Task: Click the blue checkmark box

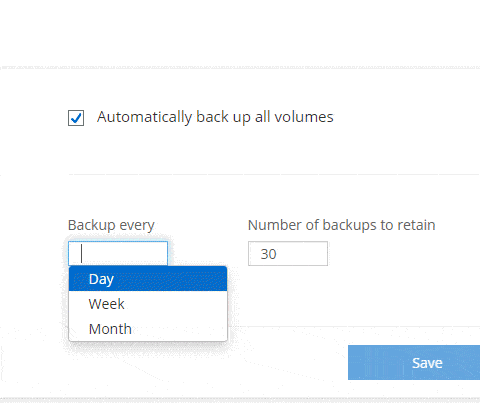Action: (x=76, y=118)
